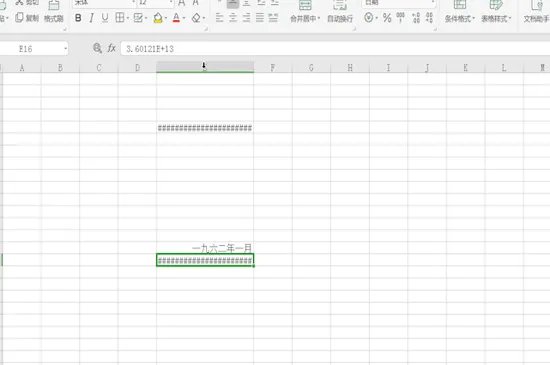Screen dimensions: 550x365
Task: Open number format dialog launcher
Action: 435,29
